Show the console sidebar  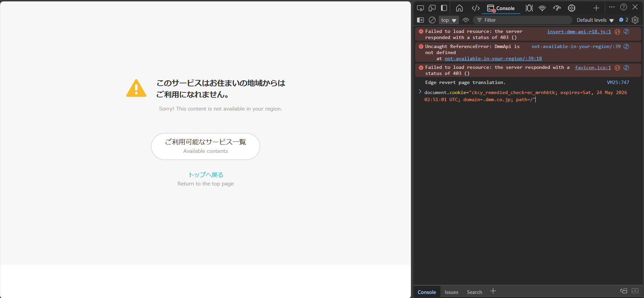coord(421,20)
